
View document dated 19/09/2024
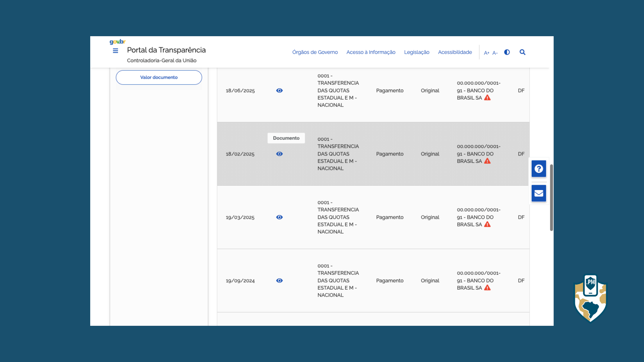pyautogui.click(x=279, y=281)
